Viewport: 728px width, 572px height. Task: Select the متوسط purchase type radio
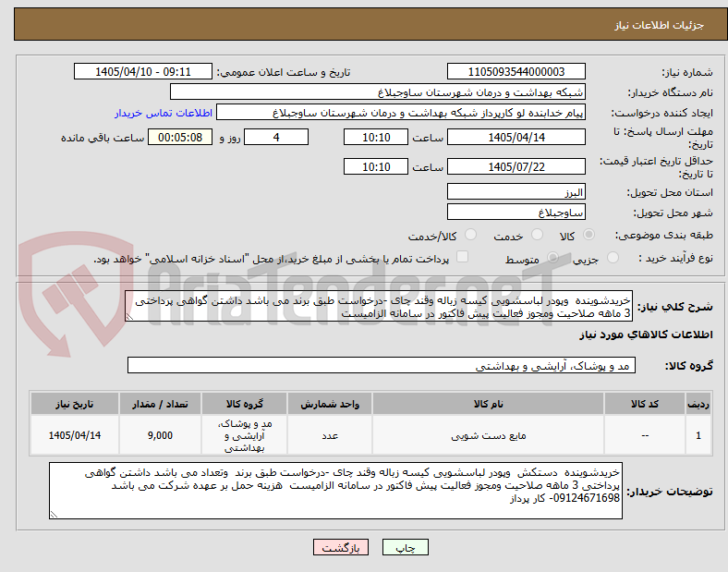tap(552, 258)
